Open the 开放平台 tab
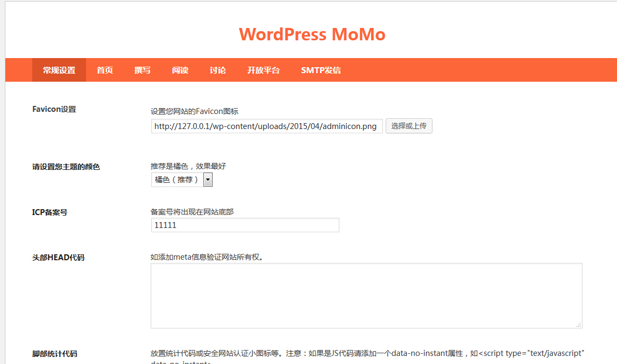617x364 pixels. click(263, 70)
